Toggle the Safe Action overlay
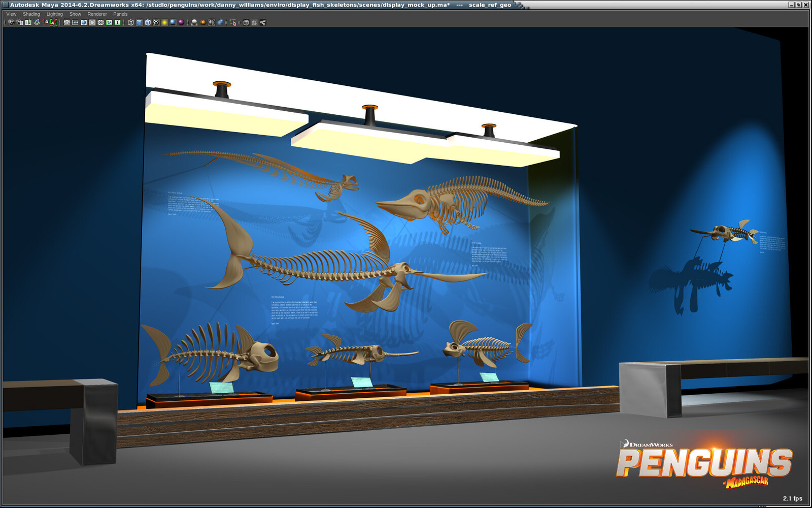The height and width of the screenshot is (508, 812). tap(109, 22)
